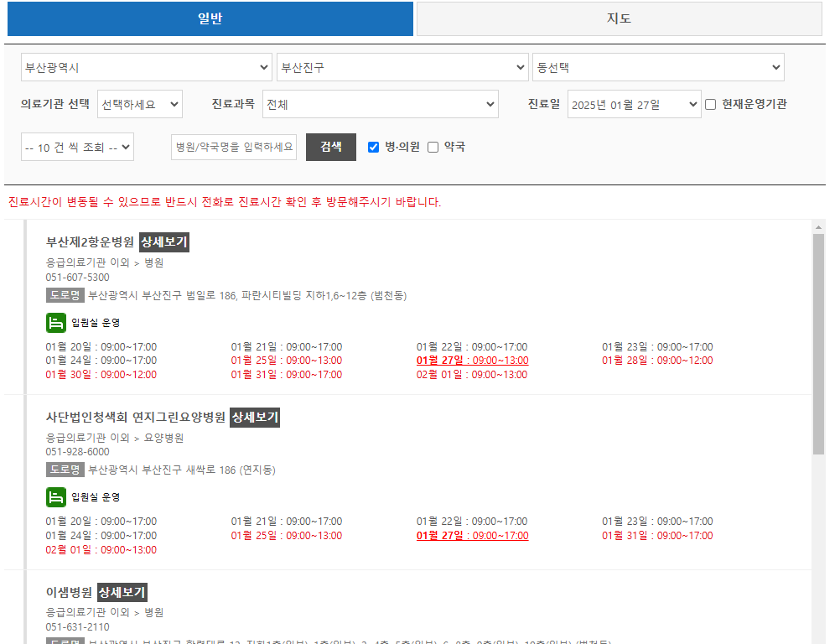This screenshot has height=644, width=840.
Task: Click phone number 051-607-5300
Action: [x=77, y=278]
